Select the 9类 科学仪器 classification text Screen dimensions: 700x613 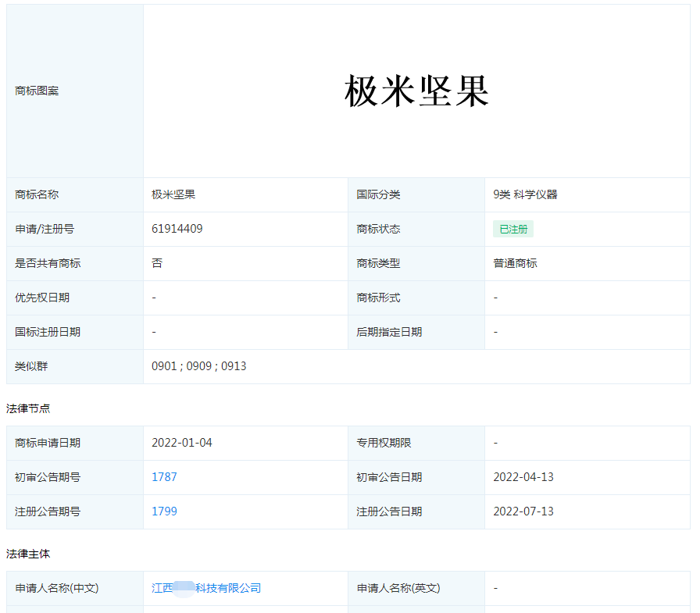pyautogui.click(x=525, y=194)
